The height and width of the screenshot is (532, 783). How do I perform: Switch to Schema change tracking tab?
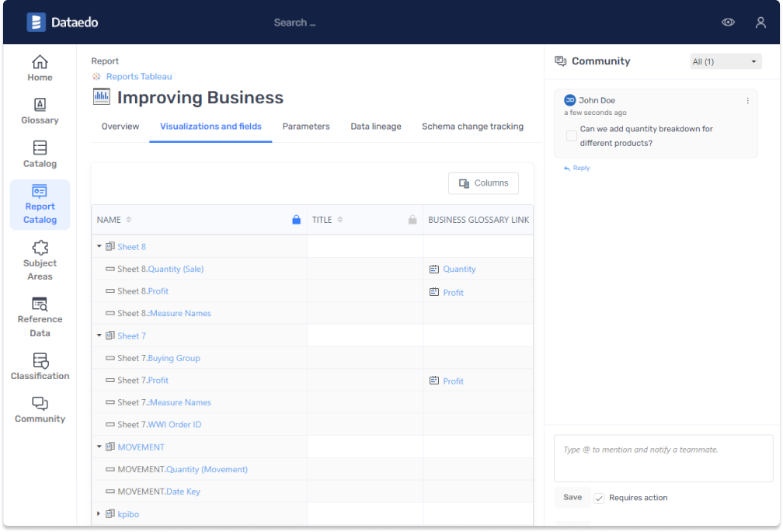click(x=472, y=127)
